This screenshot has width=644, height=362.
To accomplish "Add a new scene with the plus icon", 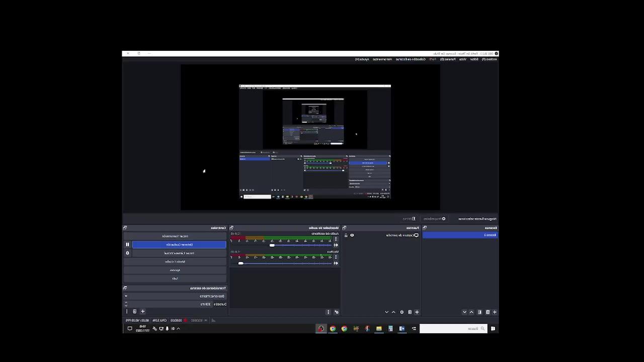I will pos(495,312).
